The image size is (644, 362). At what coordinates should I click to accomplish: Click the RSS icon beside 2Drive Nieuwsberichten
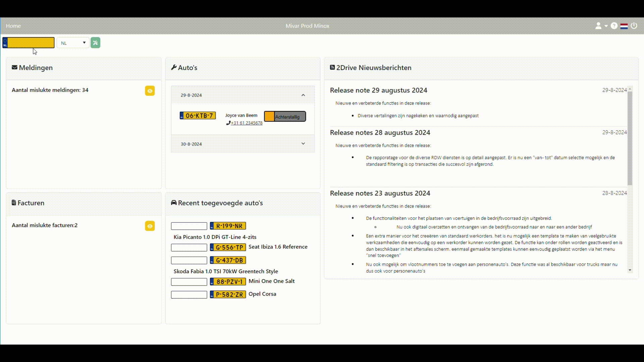click(x=332, y=67)
